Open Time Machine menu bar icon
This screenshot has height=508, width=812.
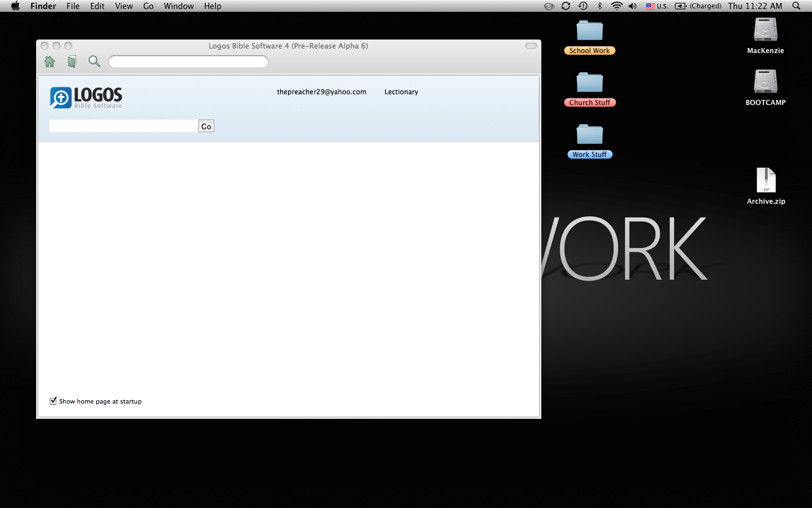(x=583, y=6)
